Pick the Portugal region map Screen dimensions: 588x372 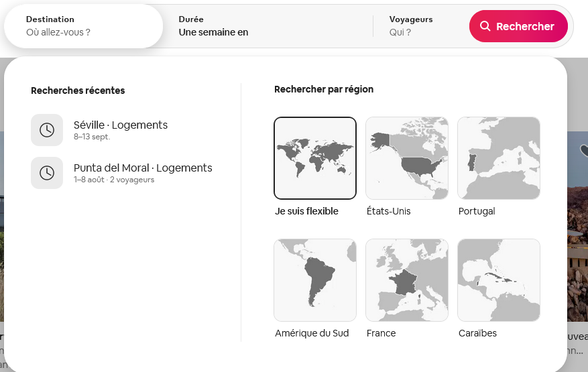coord(498,158)
